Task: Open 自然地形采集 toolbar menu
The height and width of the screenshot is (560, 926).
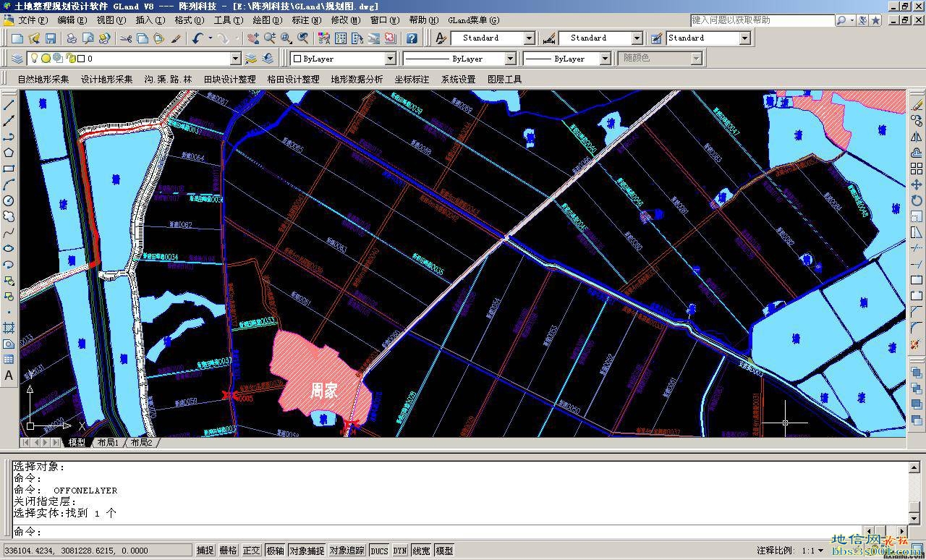Action: 43,80
